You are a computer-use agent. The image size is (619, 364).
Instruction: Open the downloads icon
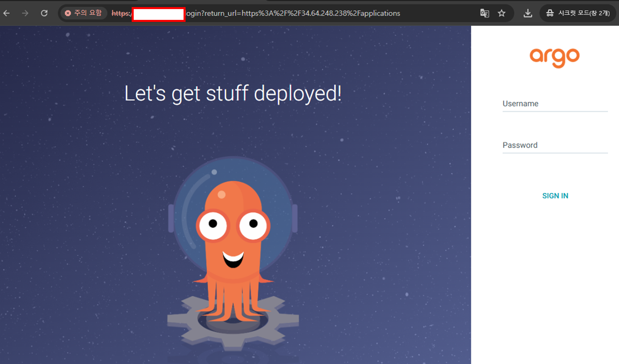528,13
